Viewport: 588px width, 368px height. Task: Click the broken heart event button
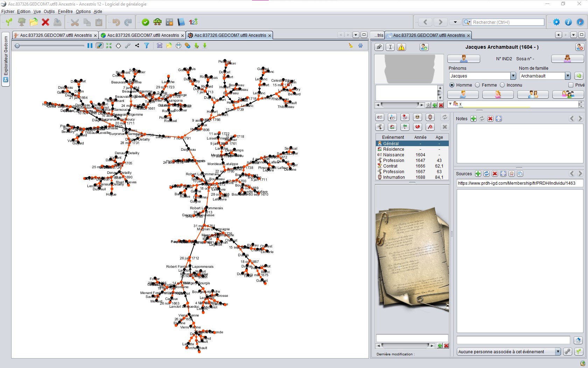pos(417,127)
